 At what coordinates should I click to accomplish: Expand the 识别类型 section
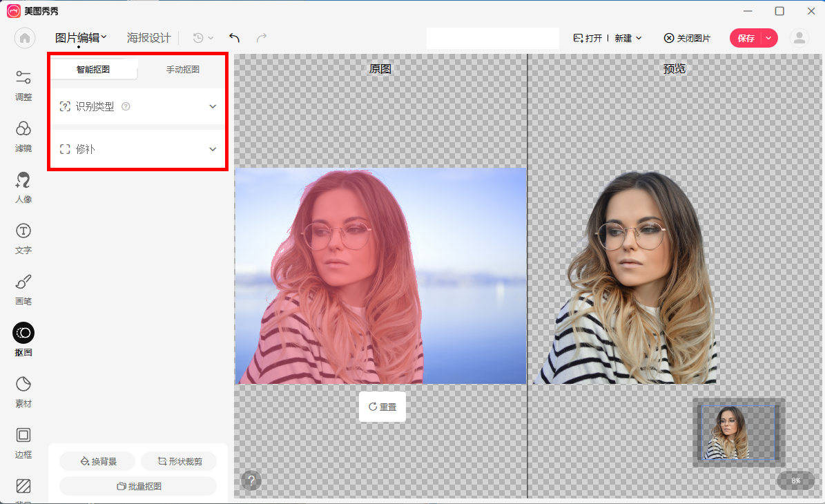138,106
